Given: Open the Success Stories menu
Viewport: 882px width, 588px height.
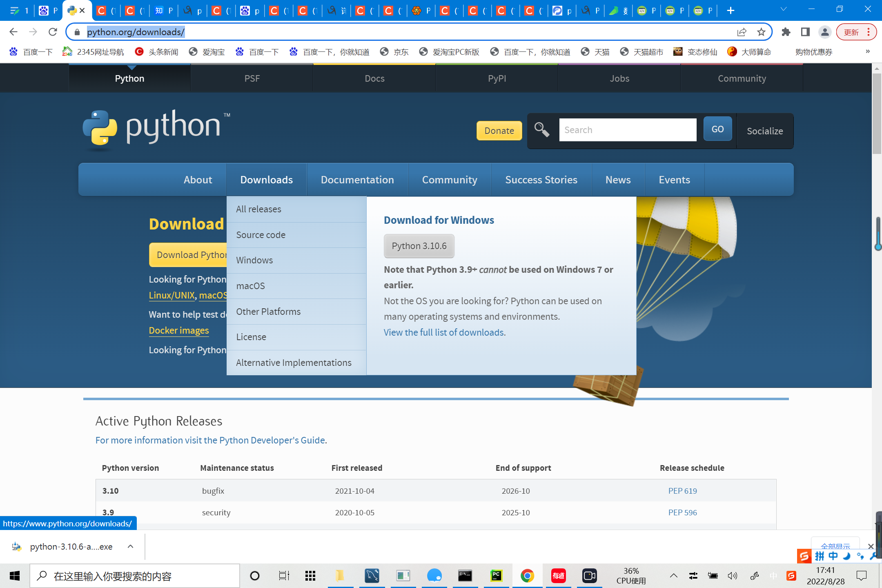Looking at the screenshot, I should 541,180.
